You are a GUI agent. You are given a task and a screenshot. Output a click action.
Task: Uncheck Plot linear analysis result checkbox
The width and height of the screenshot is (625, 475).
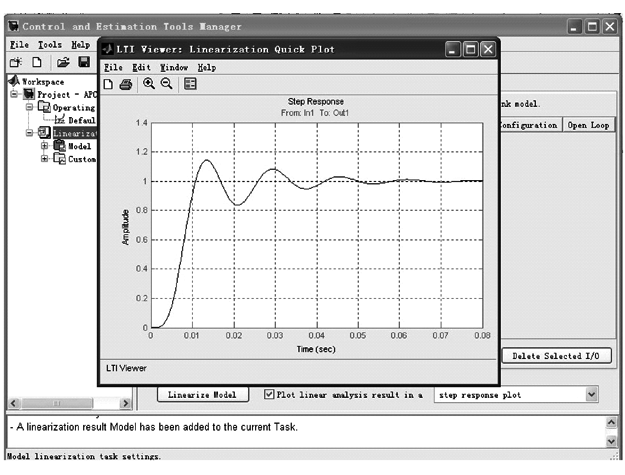pyautogui.click(x=267, y=395)
